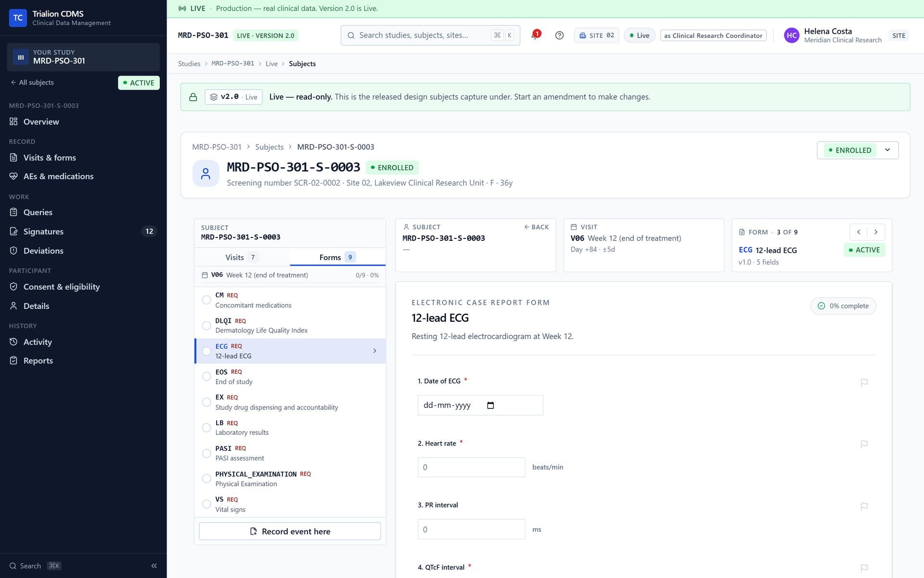
Task: Open calendar picker in date field
Action: click(490, 405)
